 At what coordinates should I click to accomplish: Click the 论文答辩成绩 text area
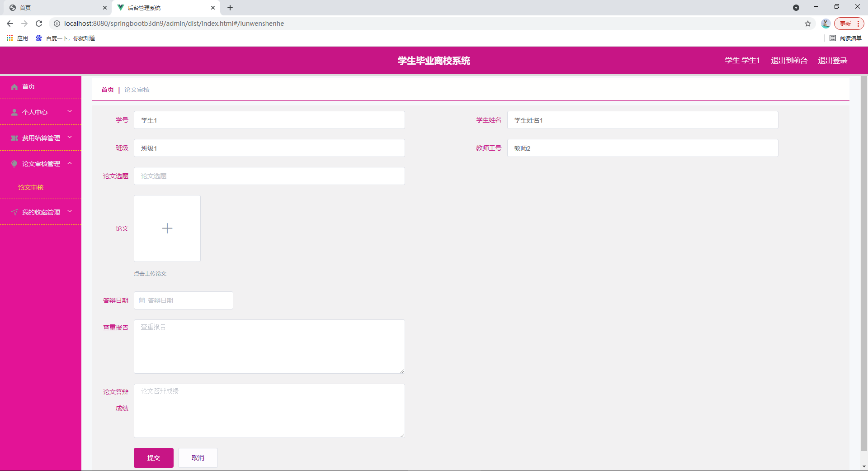[269, 411]
